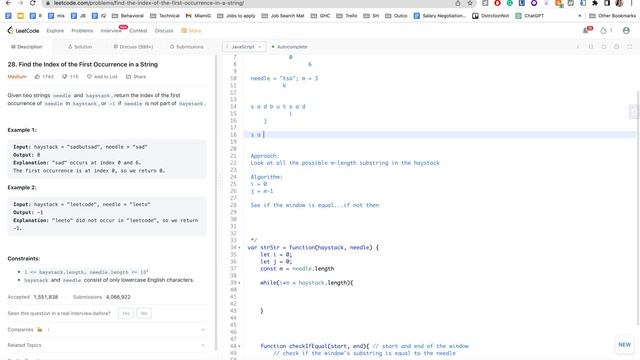Switch to the Description tab
640x360 pixels.
coord(27,47)
